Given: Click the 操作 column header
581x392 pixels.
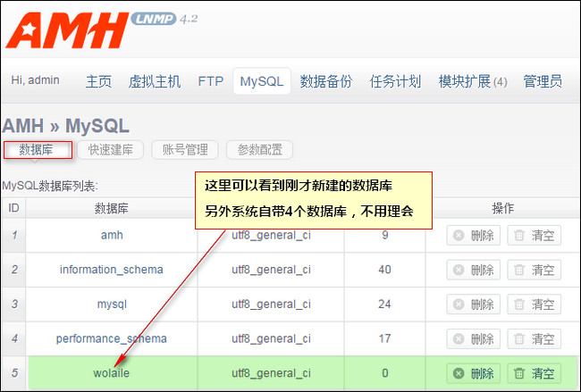Looking at the screenshot, I should tap(503, 208).
